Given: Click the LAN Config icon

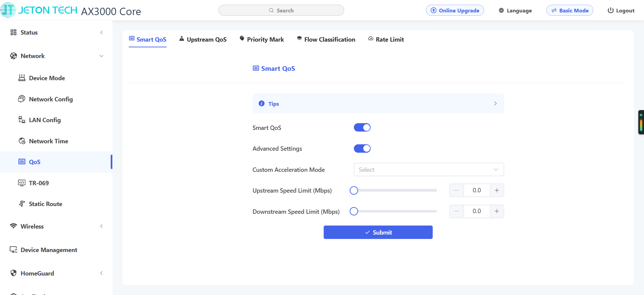Looking at the screenshot, I should [22, 120].
